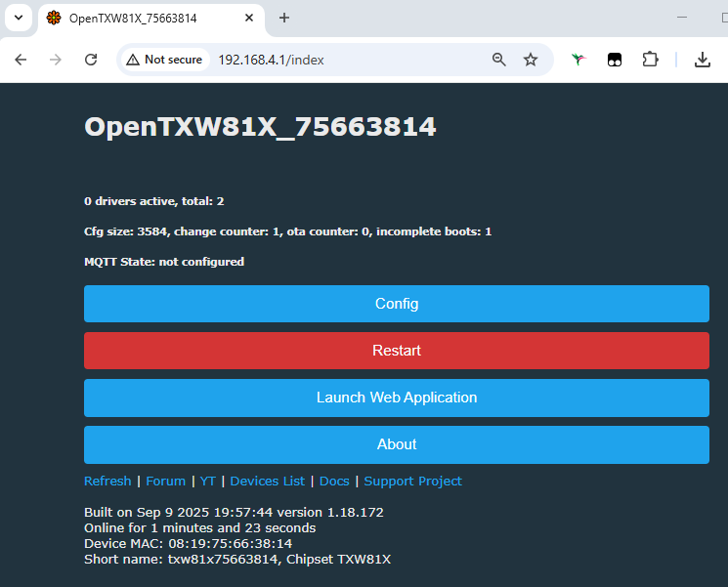Open the YT link
This screenshot has width=728, height=587.
click(x=207, y=482)
